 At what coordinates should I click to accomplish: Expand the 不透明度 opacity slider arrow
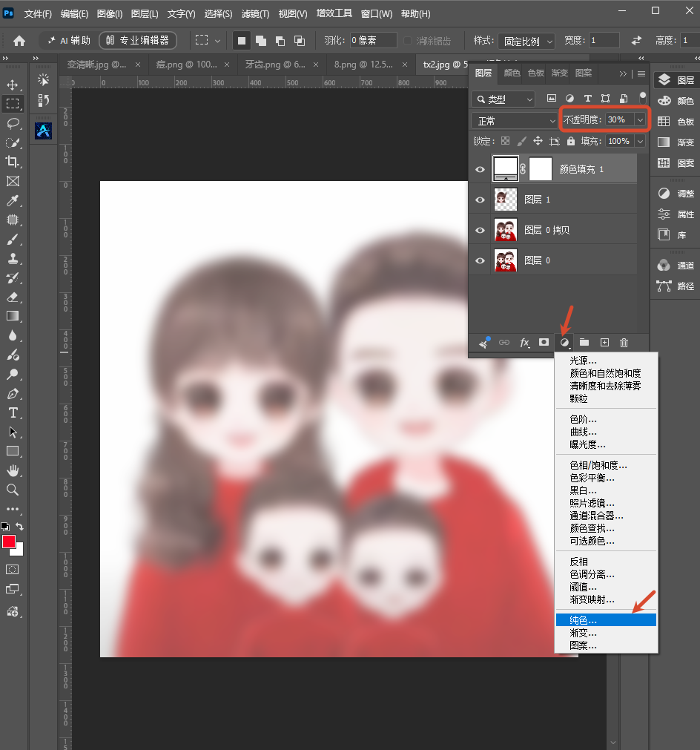click(x=640, y=119)
